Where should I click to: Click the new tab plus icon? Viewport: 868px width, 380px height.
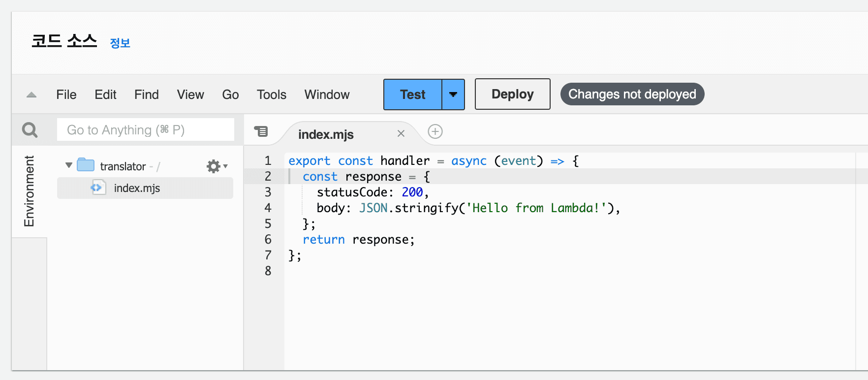click(x=435, y=131)
